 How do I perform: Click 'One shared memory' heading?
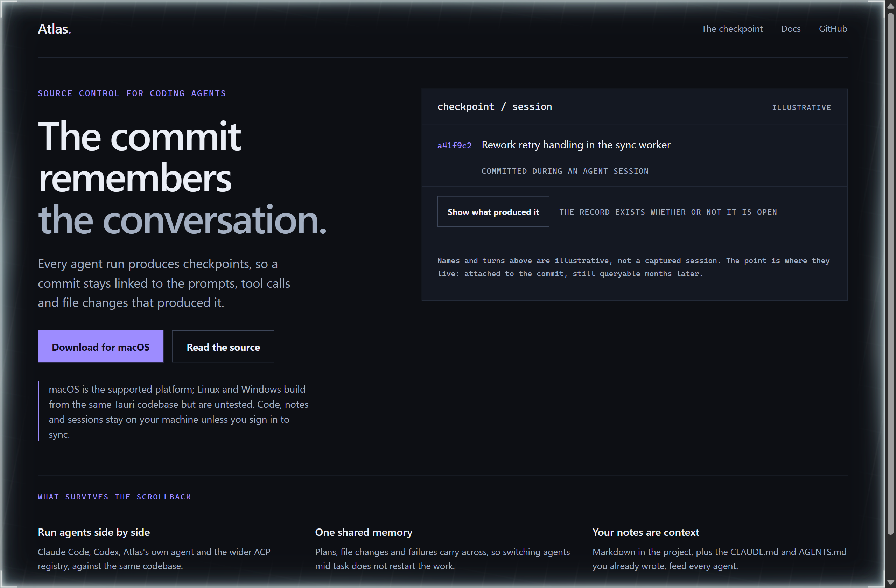tap(364, 532)
